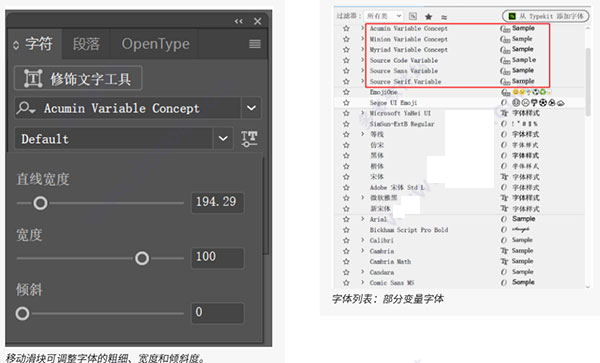Open the 所有类 filter dropdown
The height and width of the screenshot is (363, 600).
[383, 16]
